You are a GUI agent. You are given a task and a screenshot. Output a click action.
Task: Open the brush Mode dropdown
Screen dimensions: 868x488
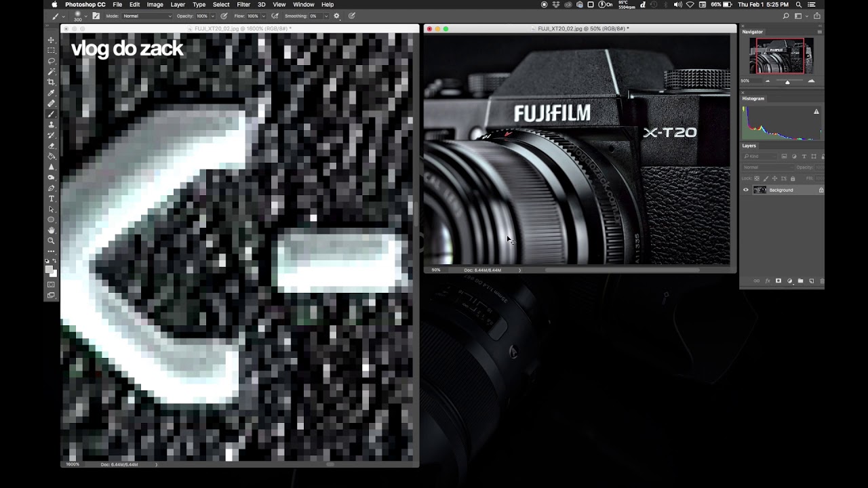coord(147,16)
